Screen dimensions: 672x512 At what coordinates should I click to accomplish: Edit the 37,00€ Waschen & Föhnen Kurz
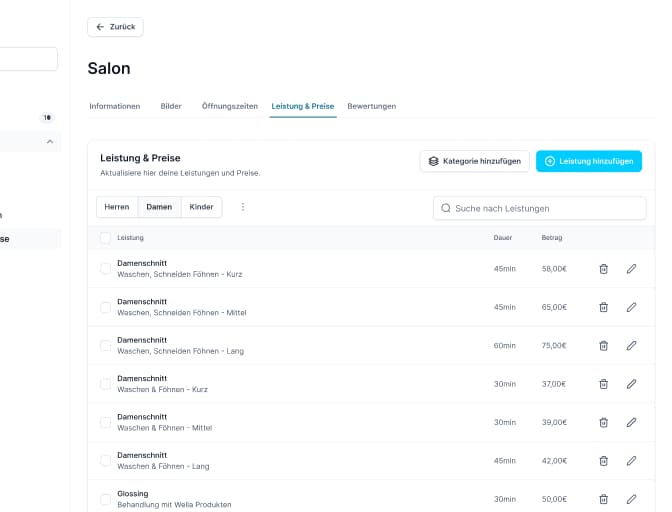(631, 384)
